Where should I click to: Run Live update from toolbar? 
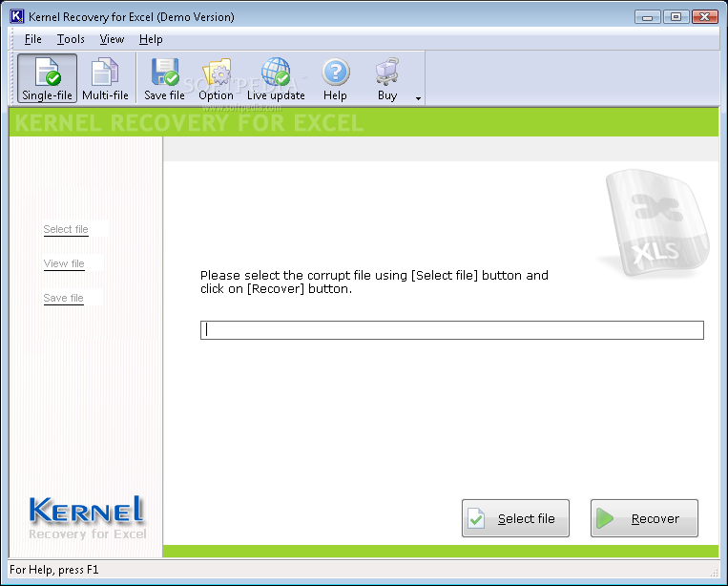[x=276, y=78]
